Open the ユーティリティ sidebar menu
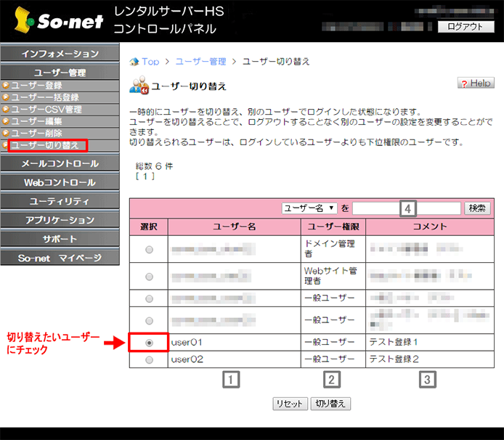This screenshot has height=440, width=504. point(60,201)
